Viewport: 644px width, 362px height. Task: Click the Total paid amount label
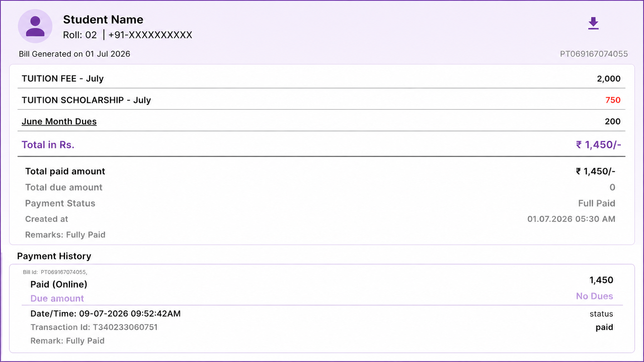coord(65,171)
